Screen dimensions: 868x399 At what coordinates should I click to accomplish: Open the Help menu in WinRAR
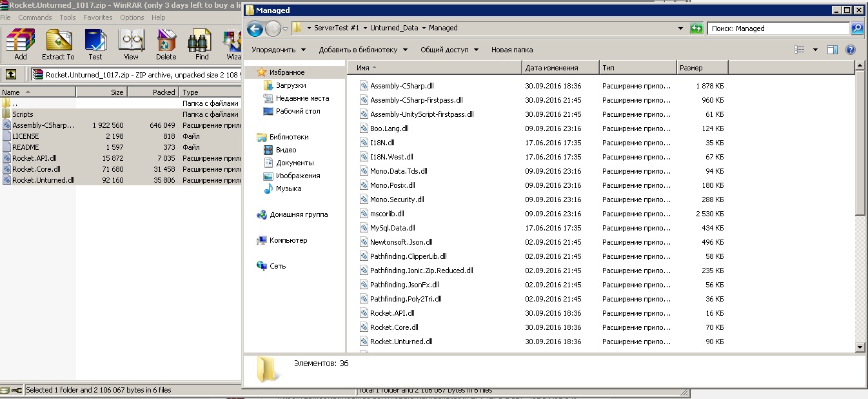pos(159,17)
